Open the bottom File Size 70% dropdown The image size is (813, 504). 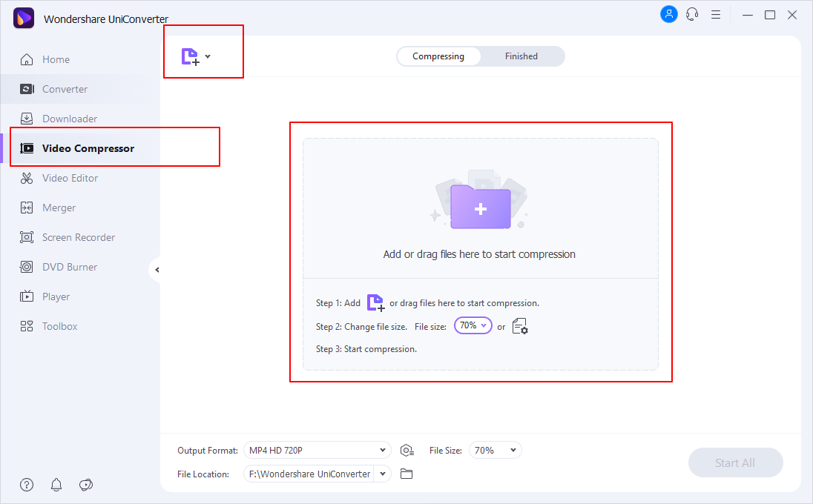[496, 450]
